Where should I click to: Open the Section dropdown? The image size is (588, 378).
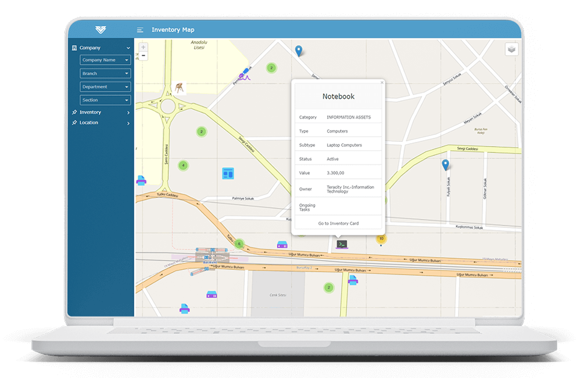(105, 100)
